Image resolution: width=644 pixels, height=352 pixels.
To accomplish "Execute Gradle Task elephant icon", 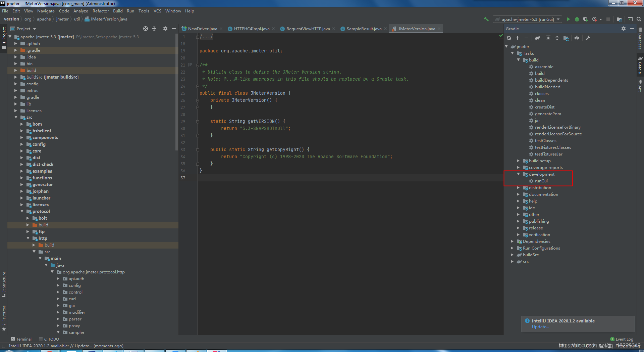I will point(537,38).
